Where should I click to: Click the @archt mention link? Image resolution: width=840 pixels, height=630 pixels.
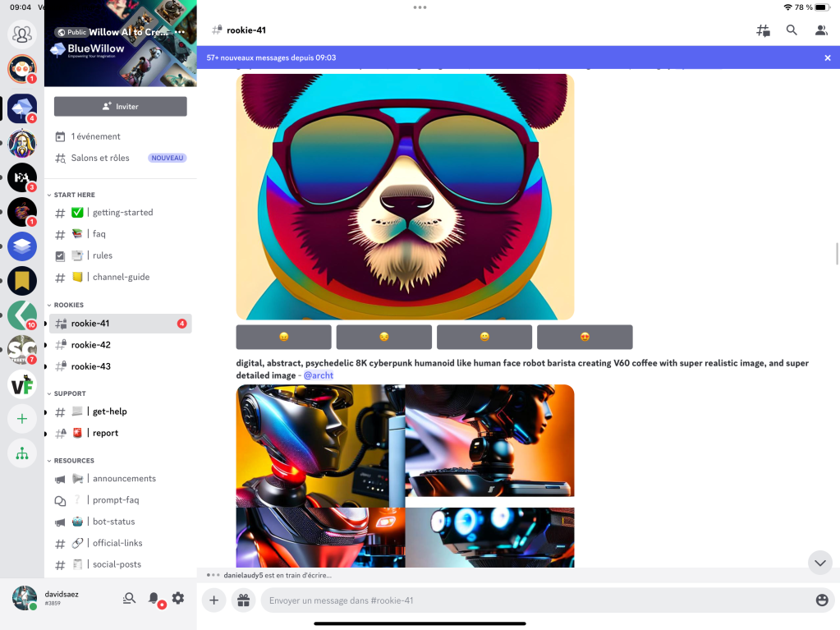coord(319,375)
